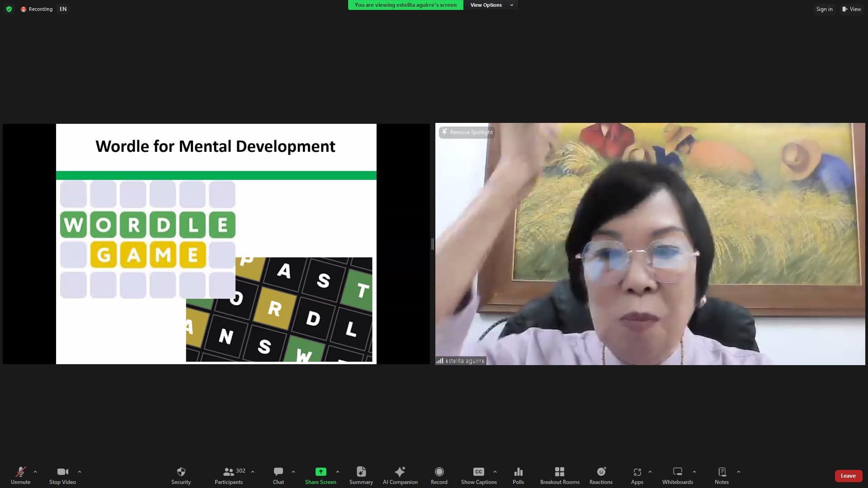The image size is (868, 488).
Task: Click the estelita aguirre name label
Action: coord(465,361)
